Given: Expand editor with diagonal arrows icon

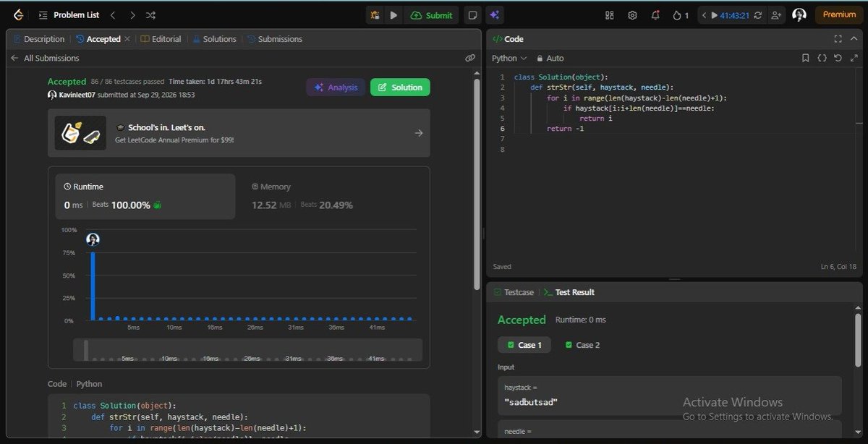Looking at the screenshot, I should tap(854, 58).
